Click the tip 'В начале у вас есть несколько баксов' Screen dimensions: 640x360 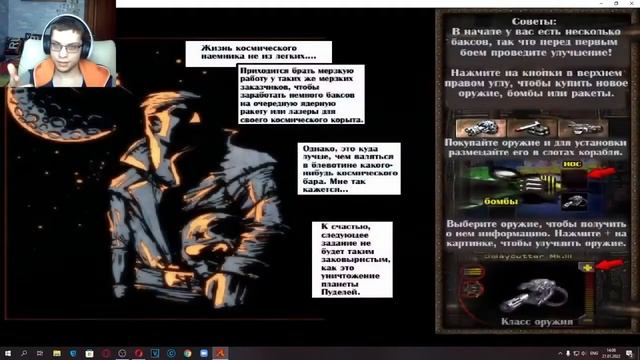point(536,42)
